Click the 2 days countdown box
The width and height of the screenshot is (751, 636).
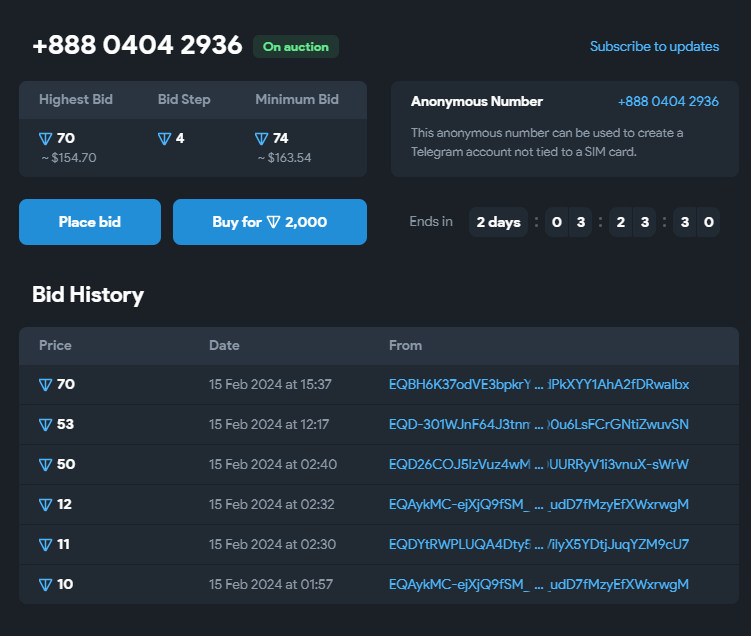498,222
